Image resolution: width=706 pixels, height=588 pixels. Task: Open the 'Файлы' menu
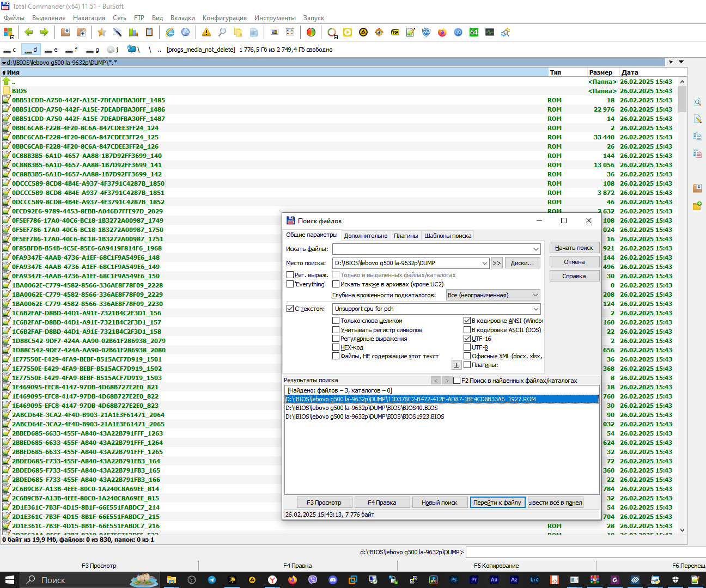(14, 18)
